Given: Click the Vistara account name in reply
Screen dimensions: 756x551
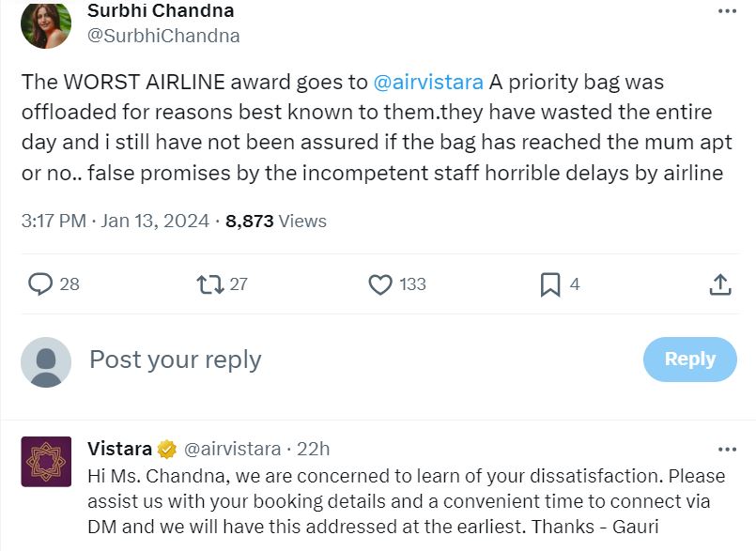Looking at the screenshot, I should tap(119, 449).
